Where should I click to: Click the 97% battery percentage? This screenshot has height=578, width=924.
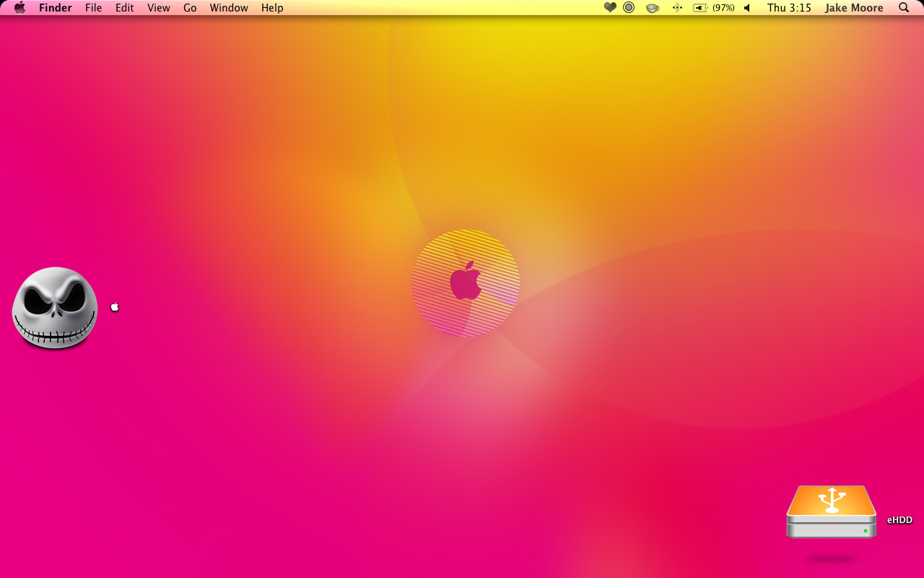coord(723,8)
